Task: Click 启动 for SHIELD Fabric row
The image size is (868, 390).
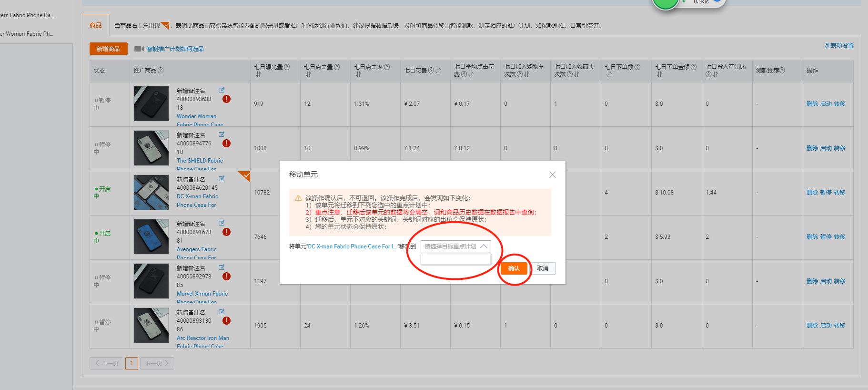Action: 826,148
